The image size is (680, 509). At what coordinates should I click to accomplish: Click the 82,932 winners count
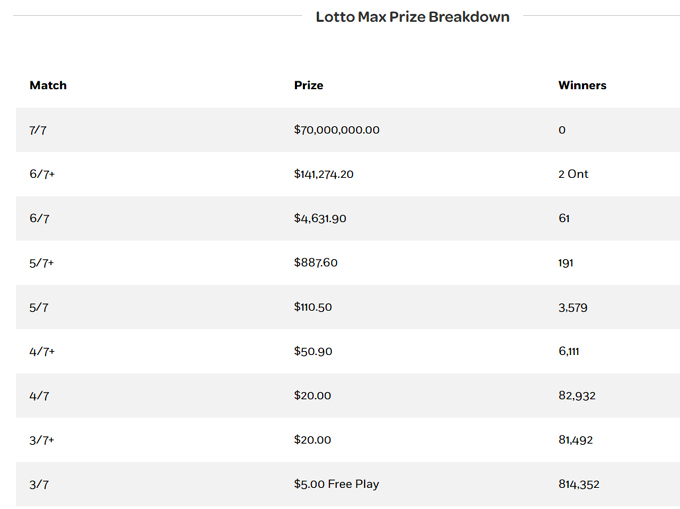click(577, 396)
